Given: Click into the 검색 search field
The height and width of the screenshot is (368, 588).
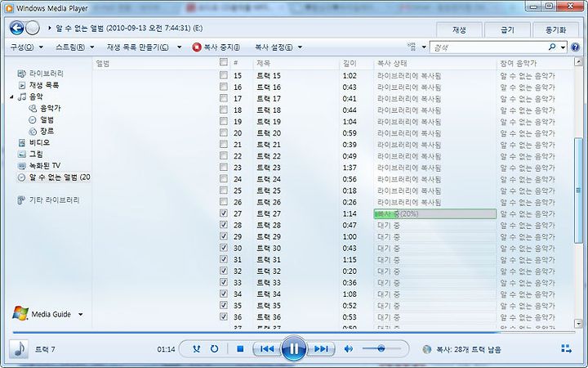Looking at the screenshot, I should pos(488,47).
